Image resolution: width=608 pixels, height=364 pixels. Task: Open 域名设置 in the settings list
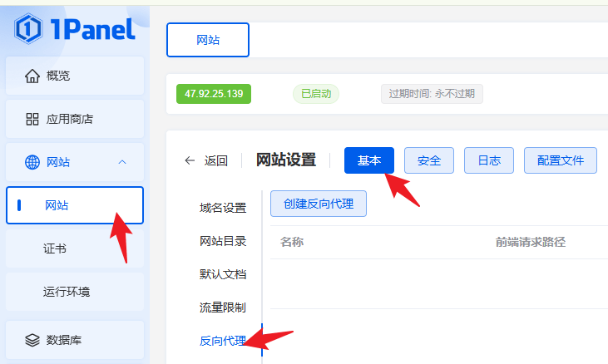[x=223, y=208]
